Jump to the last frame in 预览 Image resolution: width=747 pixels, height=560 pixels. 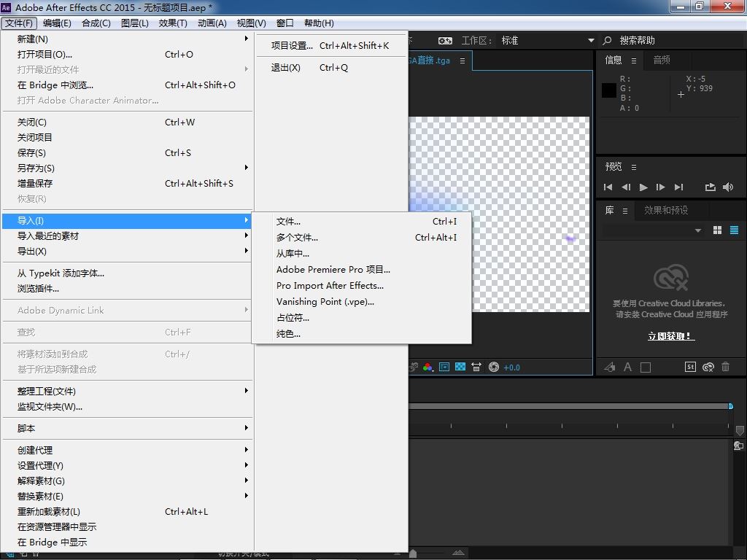click(x=679, y=187)
